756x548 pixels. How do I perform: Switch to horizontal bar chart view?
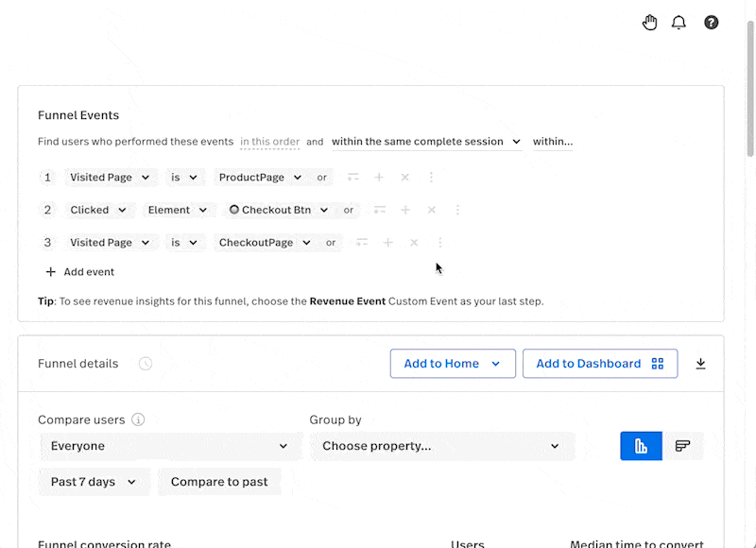pos(682,446)
